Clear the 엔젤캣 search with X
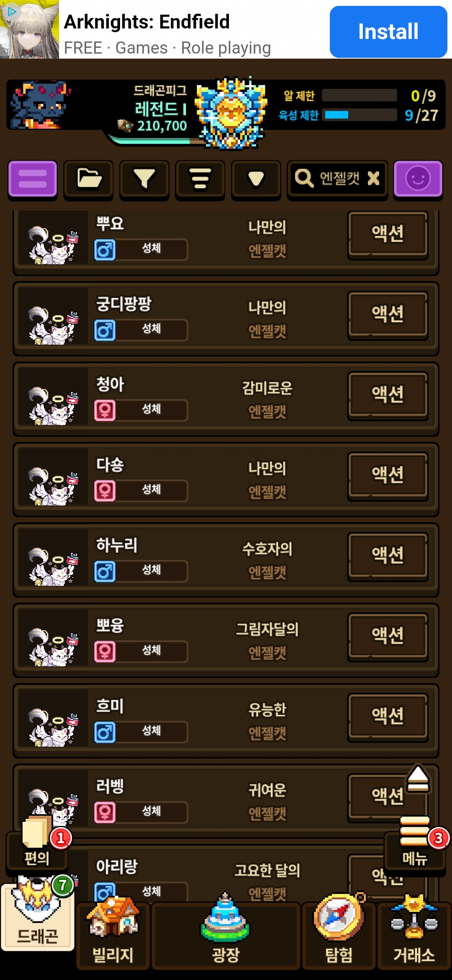Screen dimensions: 452x980 pos(373,178)
